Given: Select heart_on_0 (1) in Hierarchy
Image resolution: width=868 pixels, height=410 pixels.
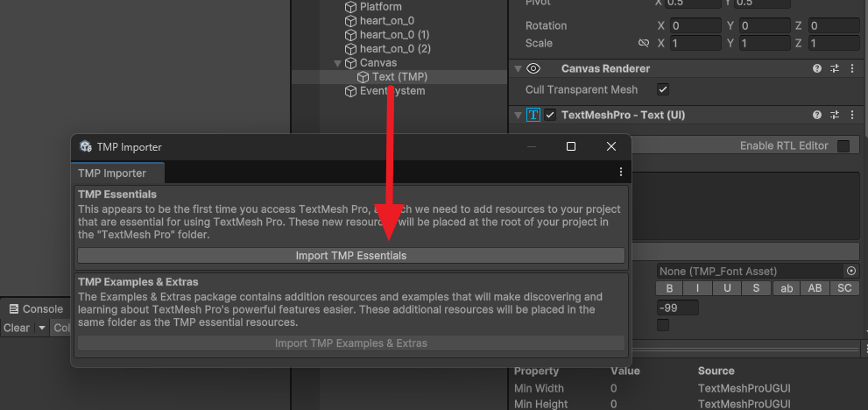Looking at the screenshot, I should 395,35.
